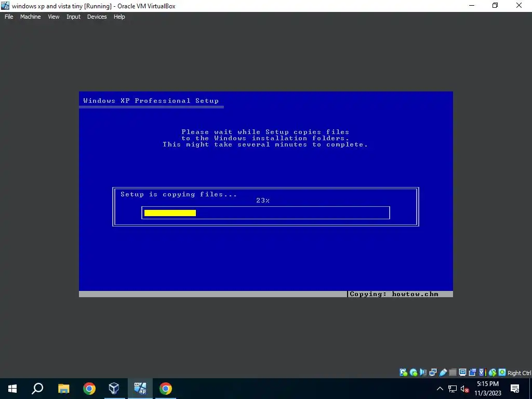This screenshot has width=532, height=399.
Task: Click the VirtualBox window title bar icon
Action: pyautogui.click(x=5, y=6)
